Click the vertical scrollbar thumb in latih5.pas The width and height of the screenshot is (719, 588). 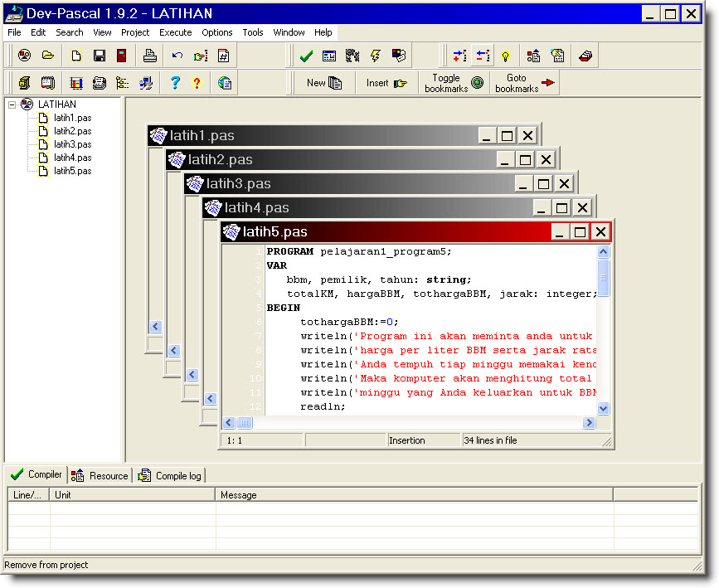[x=603, y=278]
